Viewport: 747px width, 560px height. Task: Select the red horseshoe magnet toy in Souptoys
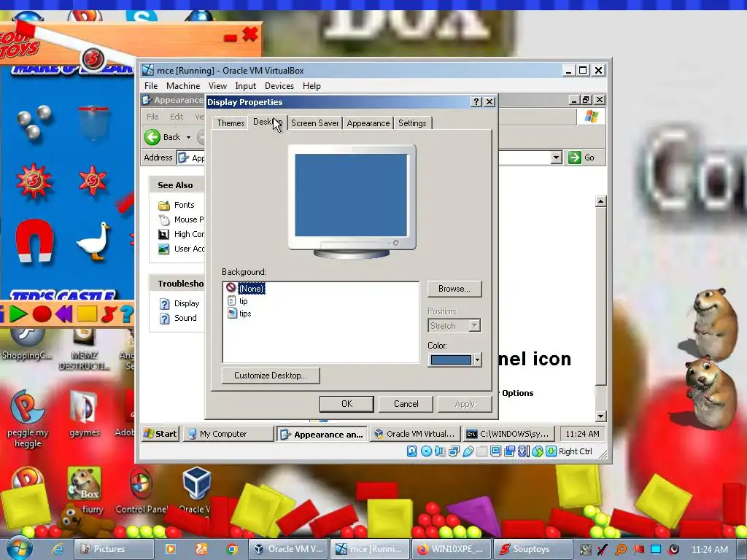(34, 241)
